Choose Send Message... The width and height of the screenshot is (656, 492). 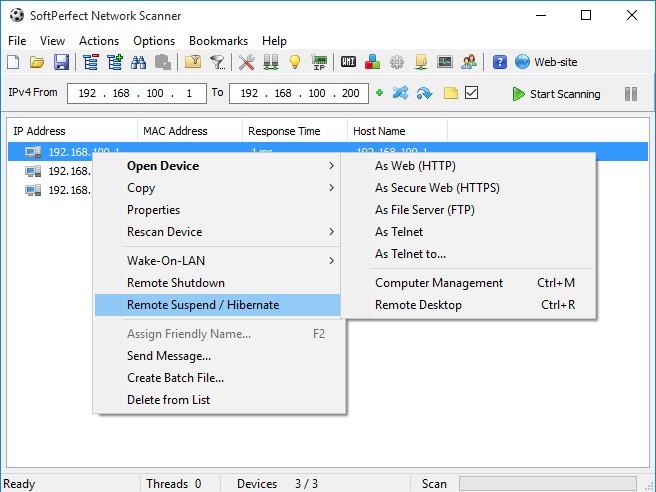[x=218, y=356]
